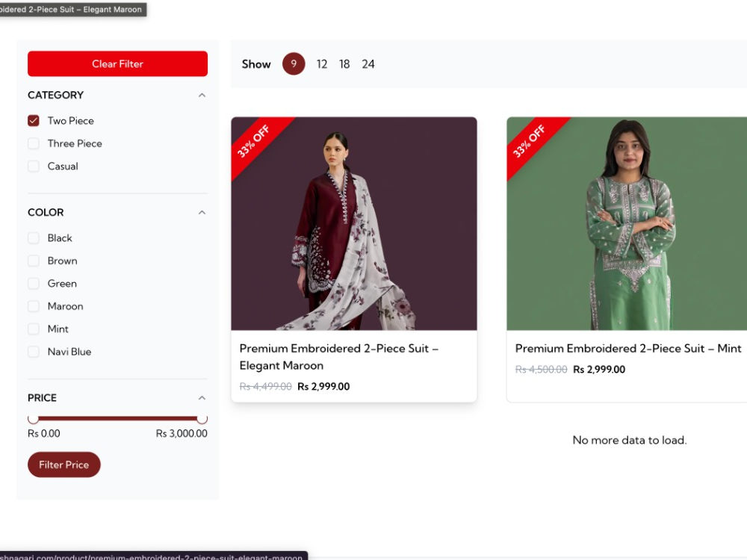Enable the Mint color checkbox
Image resolution: width=747 pixels, height=560 pixels.
34,329
